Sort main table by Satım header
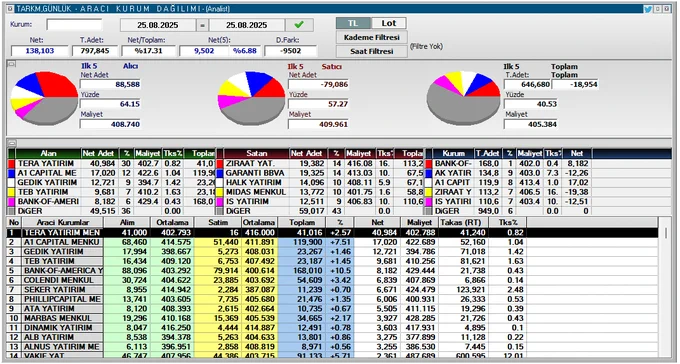Screen dimensions: 680x364 [218, 223]
